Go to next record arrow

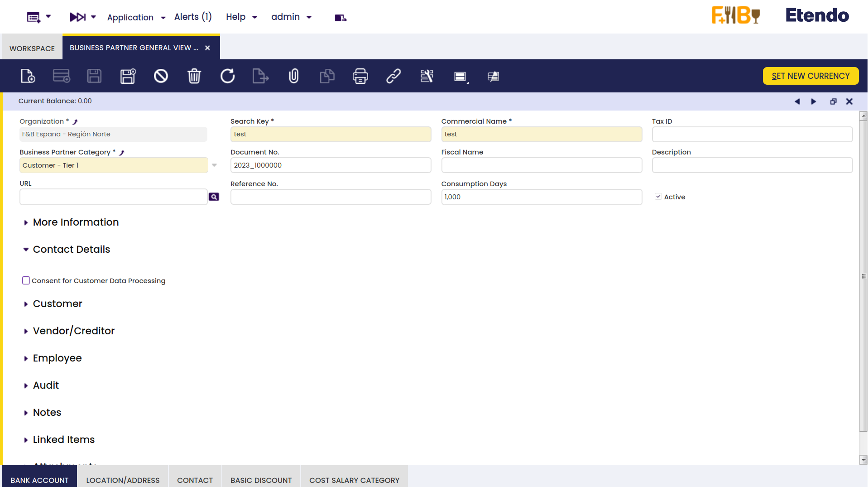click(x=814, y=101)
